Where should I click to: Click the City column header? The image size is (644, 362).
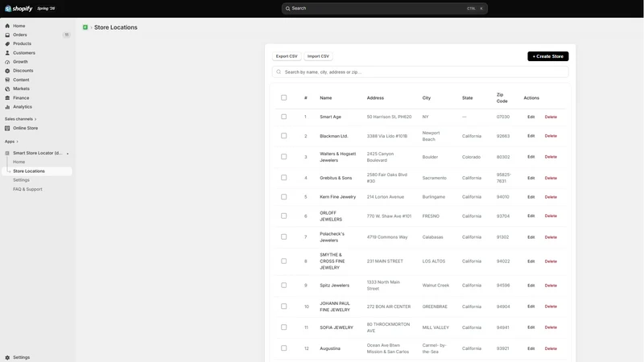pos(427,98)
